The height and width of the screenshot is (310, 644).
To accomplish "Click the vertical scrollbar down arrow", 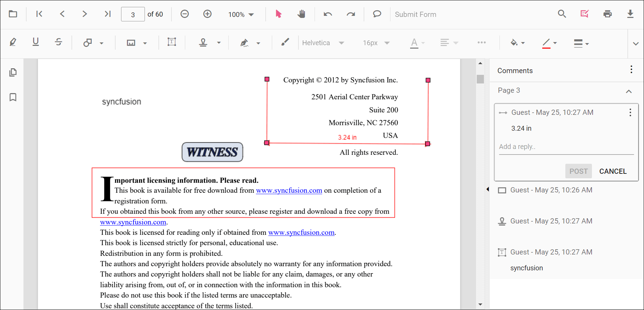I will point(480,304).
